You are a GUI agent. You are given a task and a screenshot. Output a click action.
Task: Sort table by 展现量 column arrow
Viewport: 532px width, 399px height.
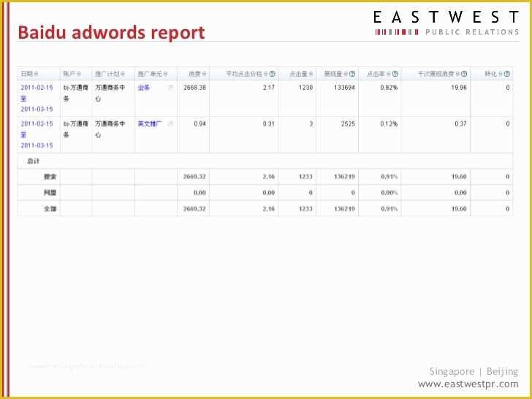pyautogui.click(x=346, y=74)
